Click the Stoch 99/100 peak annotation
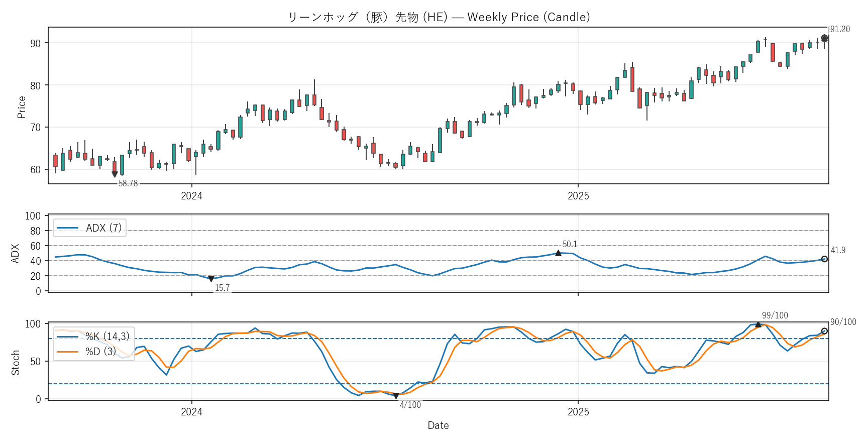 [775, 315]
